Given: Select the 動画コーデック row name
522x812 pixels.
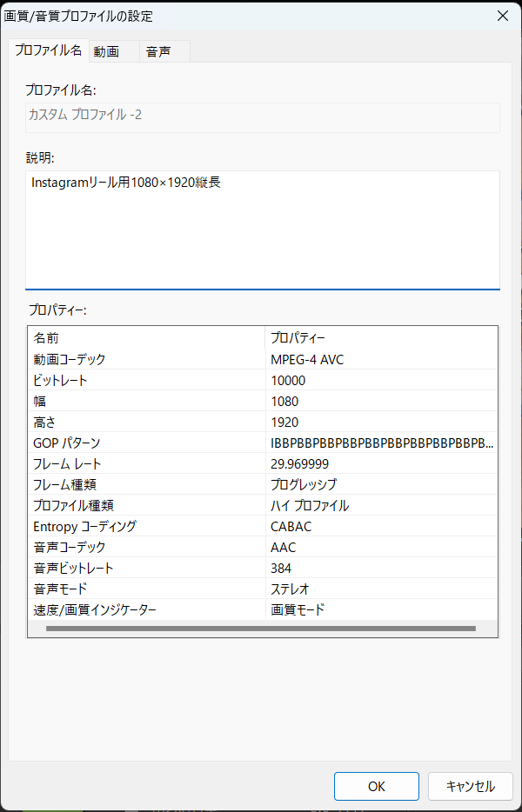Looking at the screenshot, I should coord(70,359).
